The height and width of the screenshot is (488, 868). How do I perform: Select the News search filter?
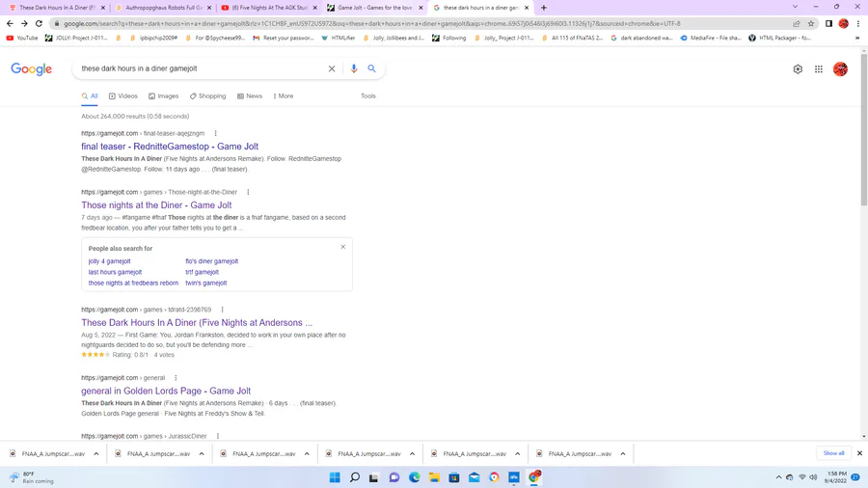click(x=250, y=95)
